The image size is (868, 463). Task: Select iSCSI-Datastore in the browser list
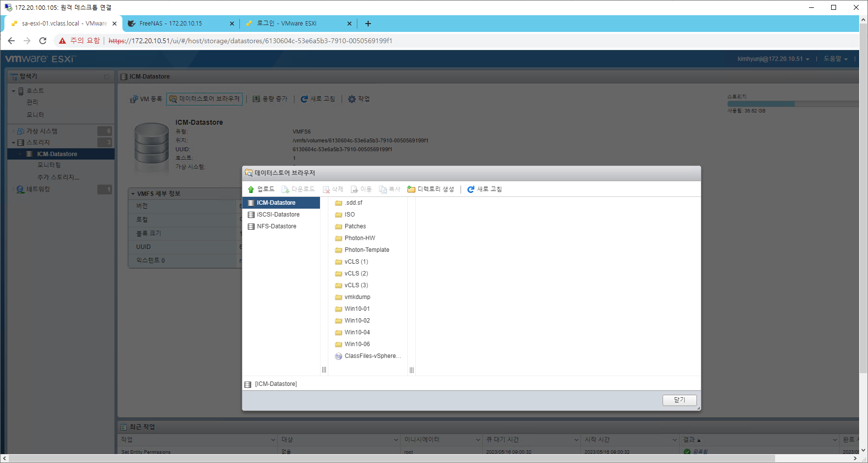pyautogui.click(x=281, y=215)
